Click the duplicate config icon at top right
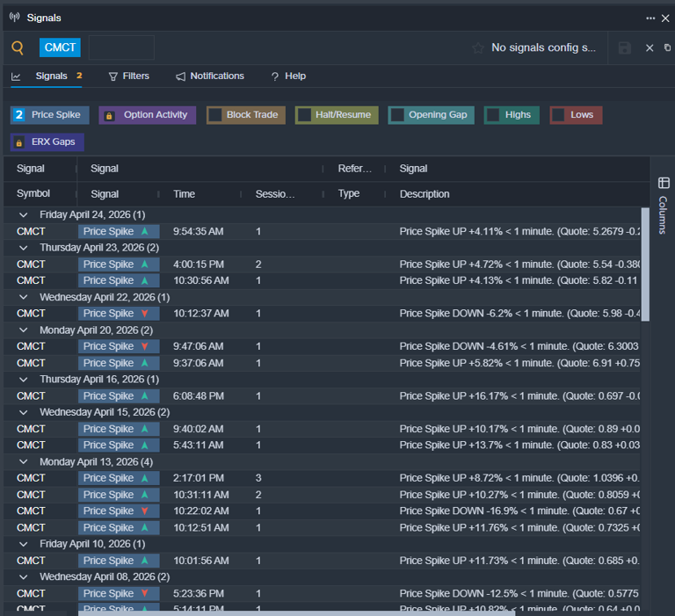Viewport: 675px width, 616px height. tap(668, 47)
